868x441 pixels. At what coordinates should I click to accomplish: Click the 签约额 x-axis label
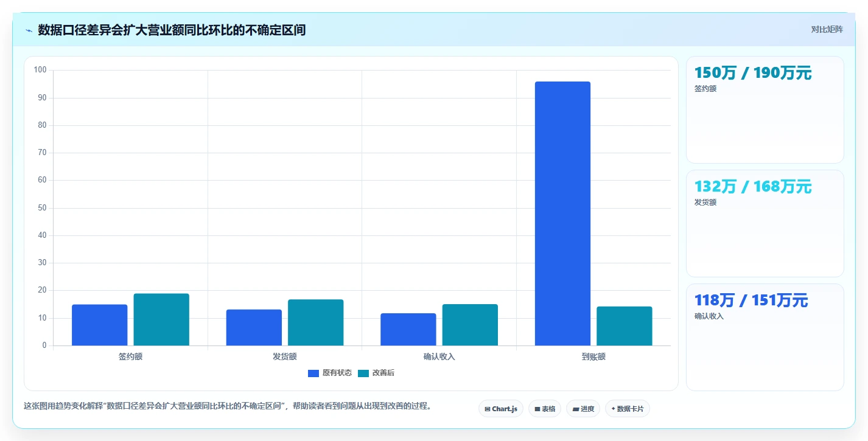[130, 356]
